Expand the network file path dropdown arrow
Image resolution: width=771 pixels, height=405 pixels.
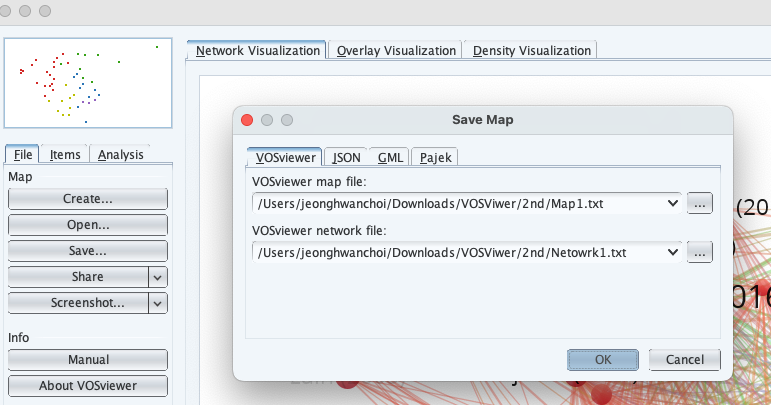click(673, 253)
